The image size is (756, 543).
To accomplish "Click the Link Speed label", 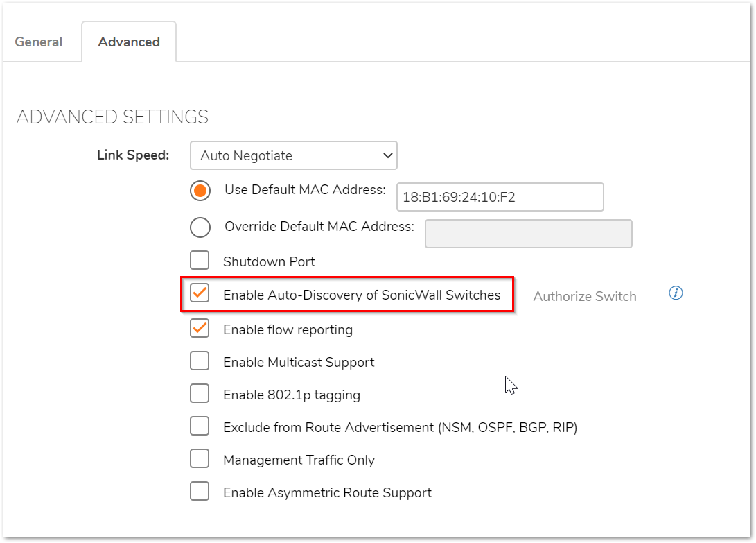I will click(133, 155).
